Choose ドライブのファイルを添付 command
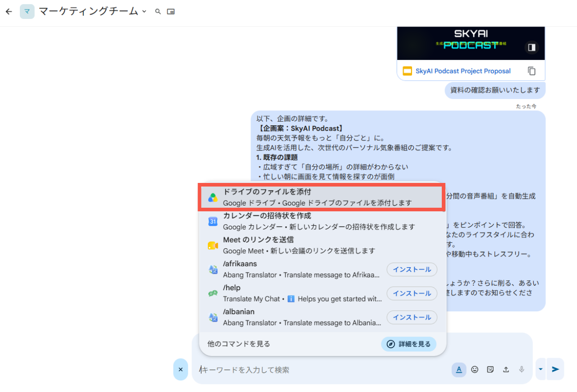Viewport: 577px width, 392px height. click(x=322, y=197)
